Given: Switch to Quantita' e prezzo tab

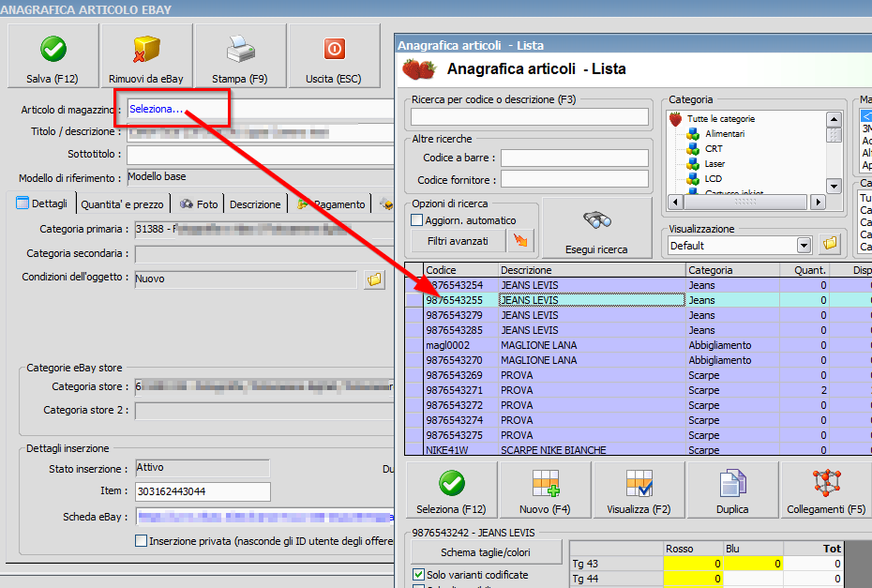Looking at the screenshot, I should pyautogui.click(x=122, y=204).
